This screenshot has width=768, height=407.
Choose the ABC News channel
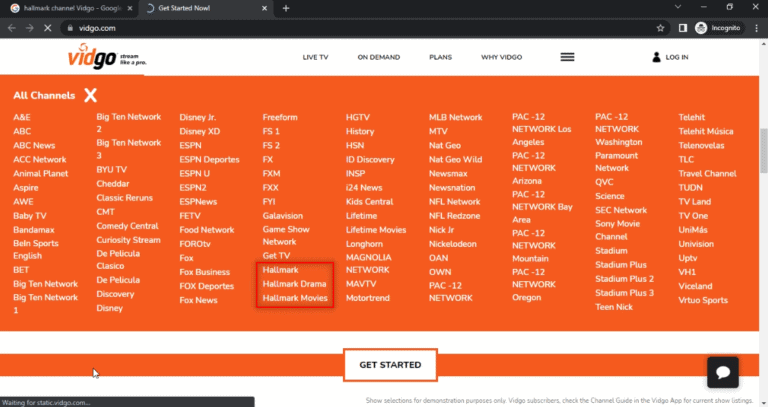click(x=34, y=145)
